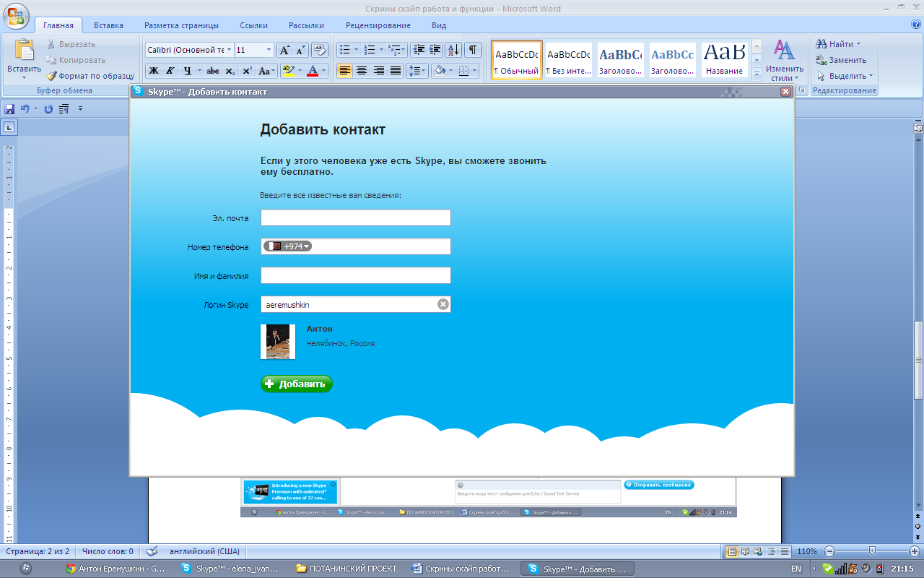This screenshot has width=924, height=578.
Task: Open the Разметка страницы tab
Action: pos(181,25)
